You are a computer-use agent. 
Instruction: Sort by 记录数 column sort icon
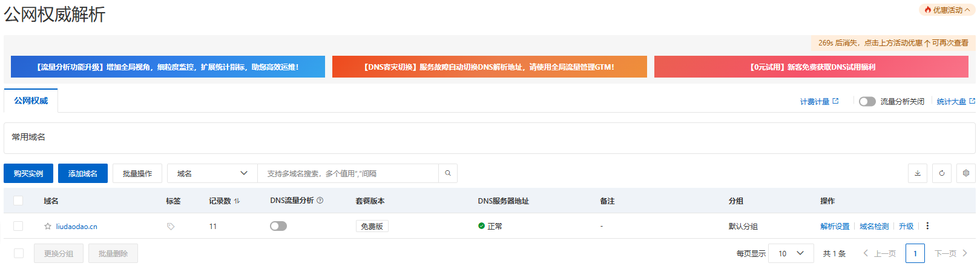tap(237, 201)
